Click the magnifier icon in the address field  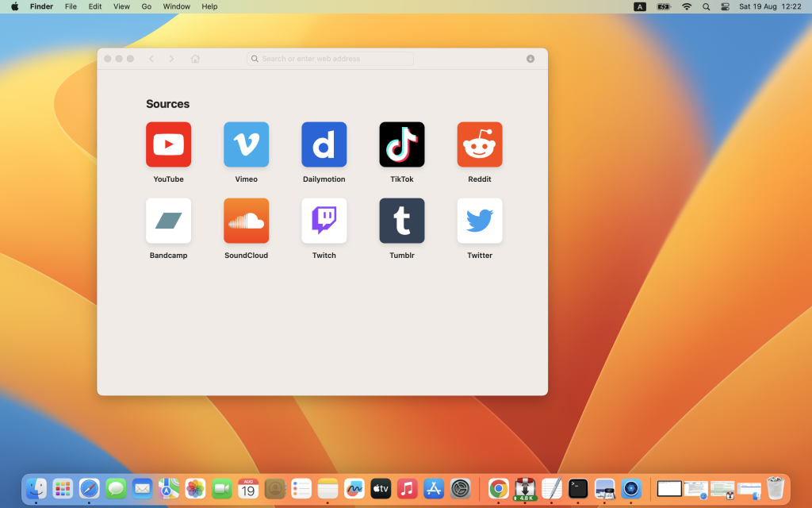pos(255,59)
